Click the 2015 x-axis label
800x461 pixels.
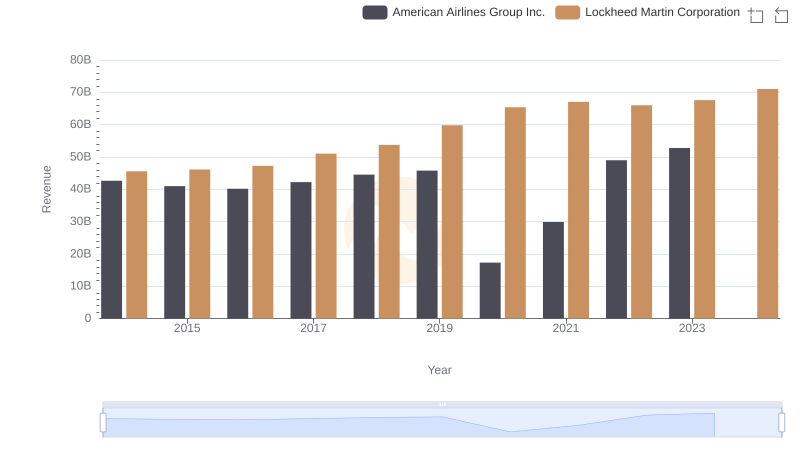[x=187, y=328]
